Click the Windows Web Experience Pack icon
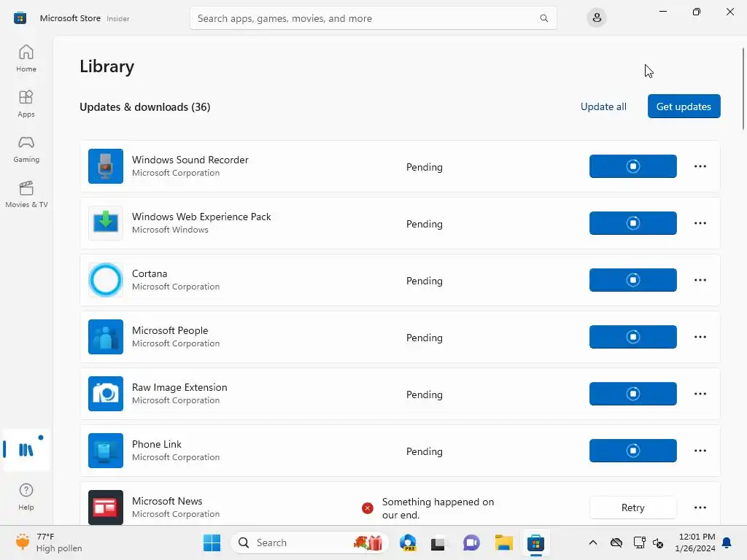 (106, 223)
